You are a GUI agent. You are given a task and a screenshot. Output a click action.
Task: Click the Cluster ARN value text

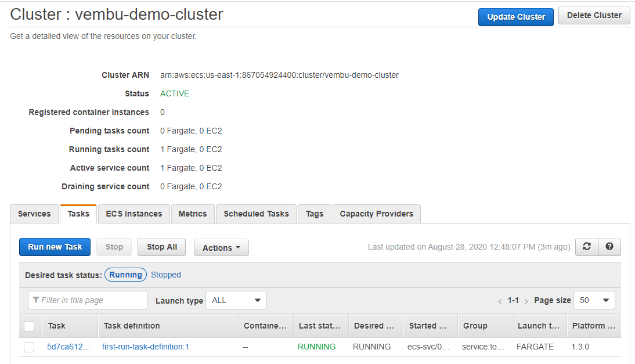tap(279, 75)
